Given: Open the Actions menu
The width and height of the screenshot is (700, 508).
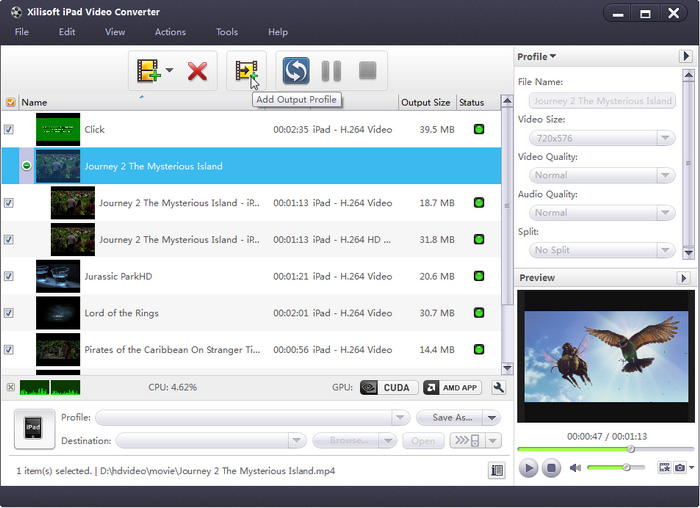Looking at the screenshot, I should pyautogui.click(x=170, y=32).
